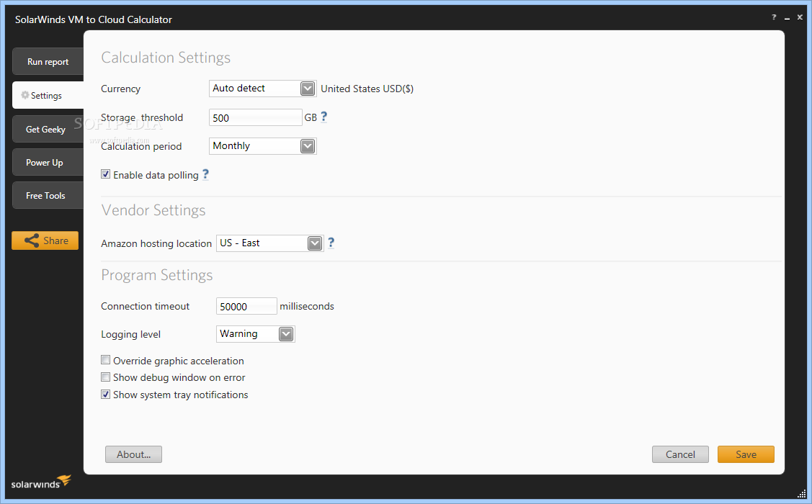The height and width of the screenshot is (504, 812).
Task: Toggle Show system tray notifications checkbox
Action: pyautogui.click(x=106, y=395)
